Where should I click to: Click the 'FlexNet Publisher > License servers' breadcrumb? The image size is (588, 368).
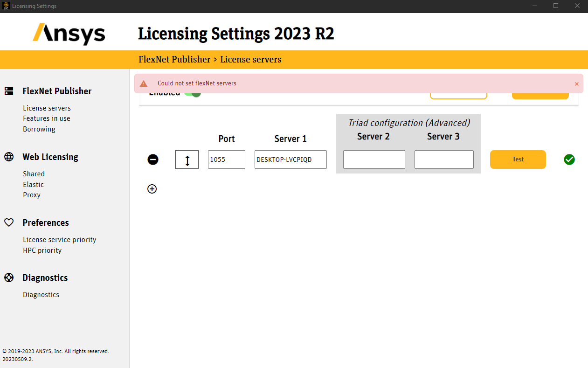pyautogui.click(x=210, y=60)
